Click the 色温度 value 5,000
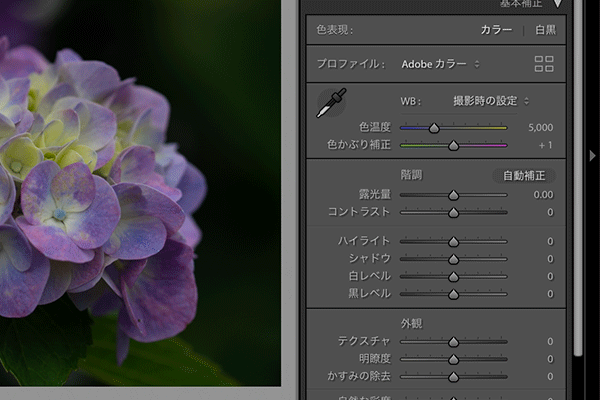This screenshot has width=600, height=400. pos(540,127)
